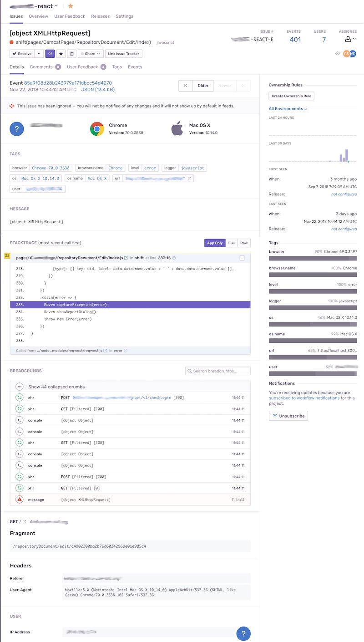Click the error level tag value

pyautogui.click(x=150, y=168)
